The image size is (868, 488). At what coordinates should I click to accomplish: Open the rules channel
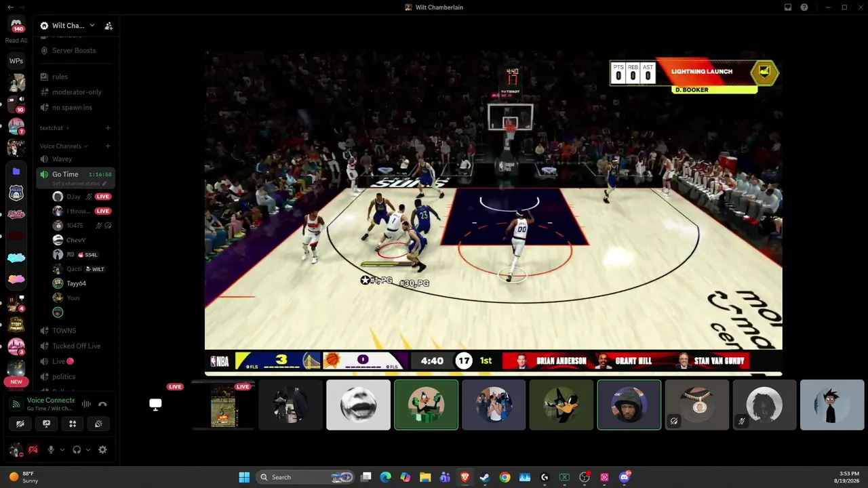60,77
